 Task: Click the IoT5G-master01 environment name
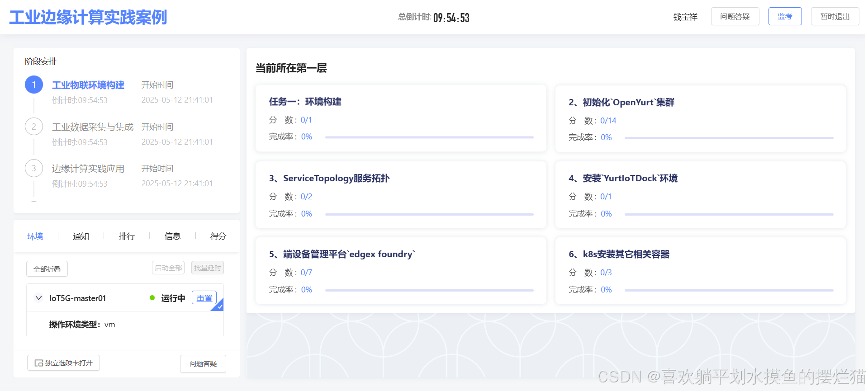[x=77, y=298]
